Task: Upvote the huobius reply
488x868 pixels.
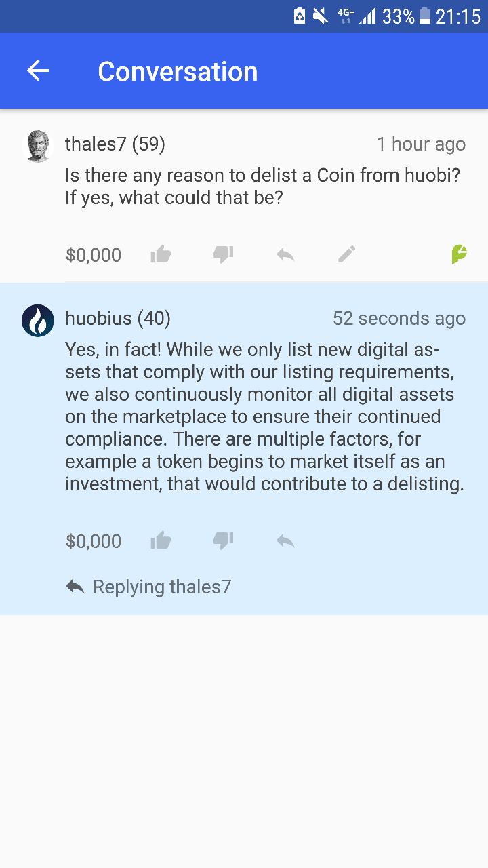Action: click(x=161, y=540)
